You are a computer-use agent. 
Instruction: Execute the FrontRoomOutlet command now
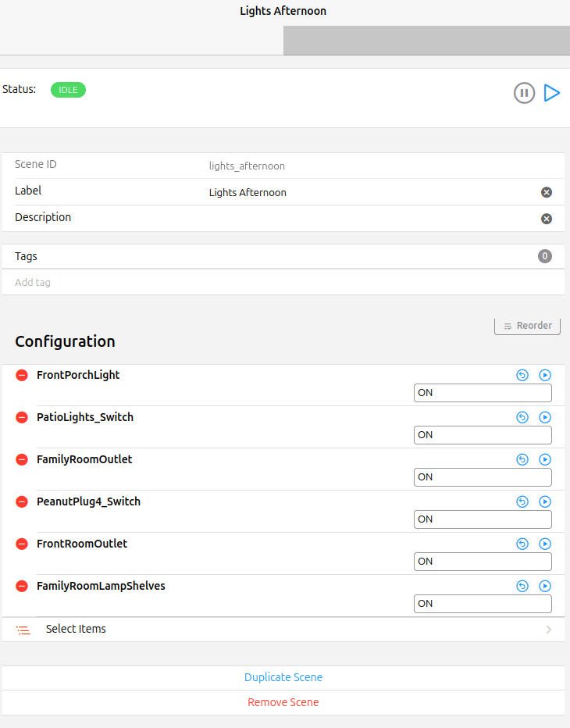545,544
